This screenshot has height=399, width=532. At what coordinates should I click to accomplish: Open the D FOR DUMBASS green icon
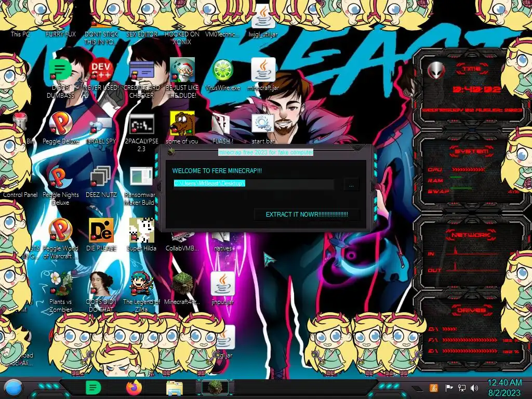coord(60,70)
